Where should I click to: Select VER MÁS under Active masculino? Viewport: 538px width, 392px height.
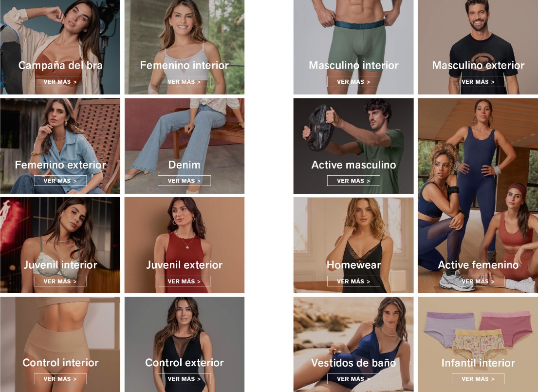point(353,181)
